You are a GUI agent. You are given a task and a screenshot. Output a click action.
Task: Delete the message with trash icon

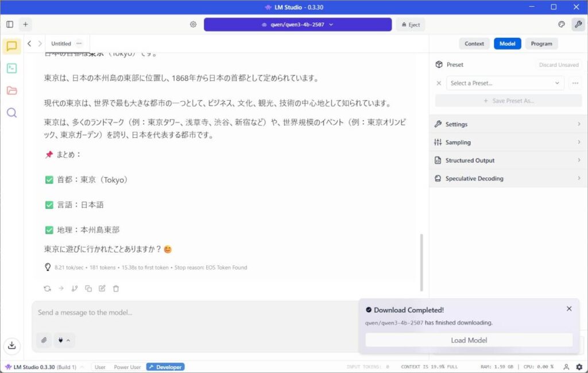pos(116,289)
